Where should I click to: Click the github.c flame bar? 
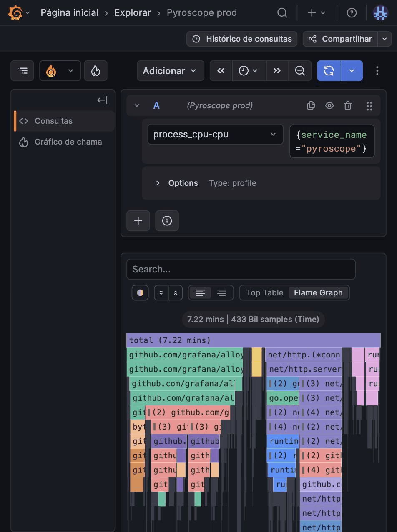point(320,484)
